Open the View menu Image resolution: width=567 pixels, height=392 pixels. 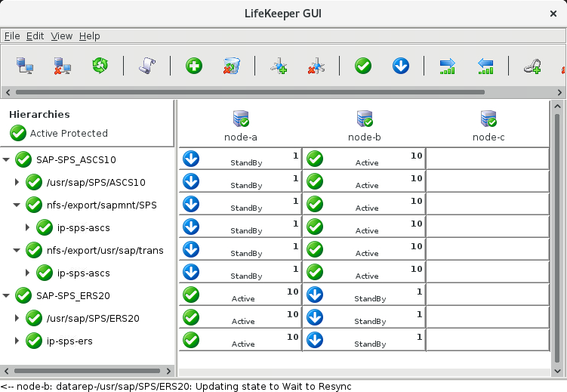(61, 35)
